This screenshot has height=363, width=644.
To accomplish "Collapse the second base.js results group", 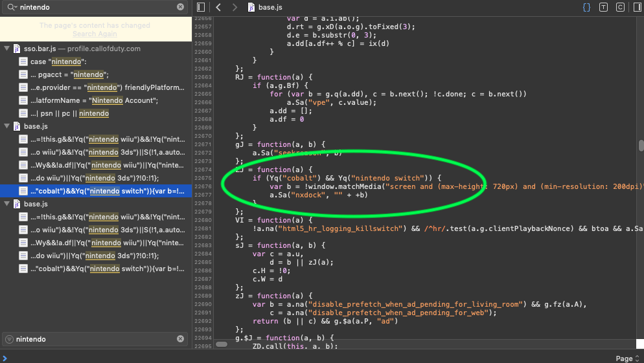I will click(x=6, y=203).
